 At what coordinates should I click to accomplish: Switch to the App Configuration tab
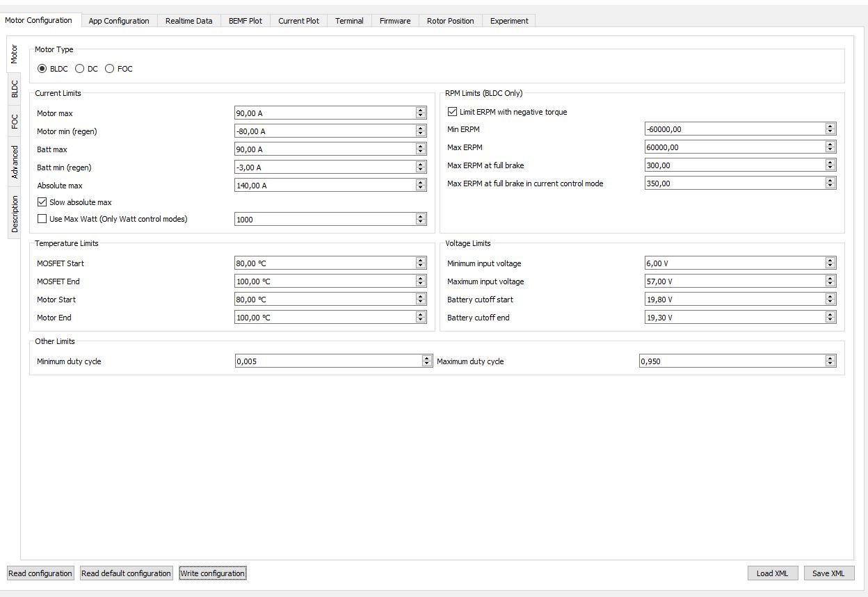[x=119, y=21]
